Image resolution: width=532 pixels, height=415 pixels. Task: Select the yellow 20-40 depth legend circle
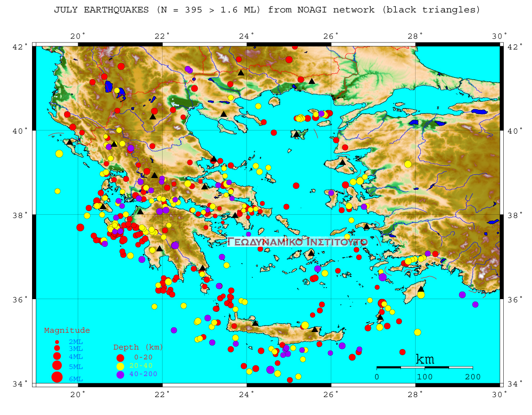[120, 366]
